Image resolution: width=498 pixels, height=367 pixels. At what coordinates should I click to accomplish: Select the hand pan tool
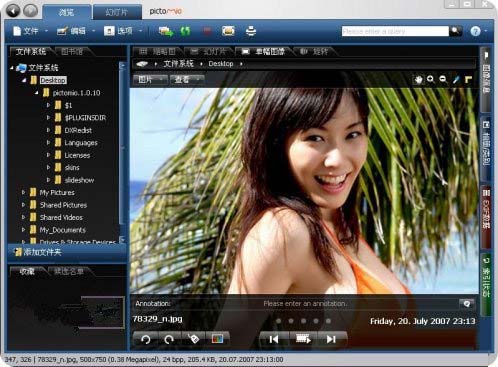coord(418,79)
